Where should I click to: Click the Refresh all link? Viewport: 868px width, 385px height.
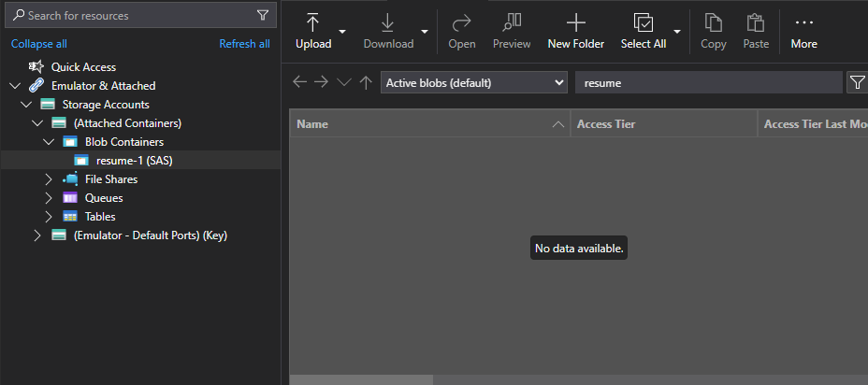click(x=244, y=44)
